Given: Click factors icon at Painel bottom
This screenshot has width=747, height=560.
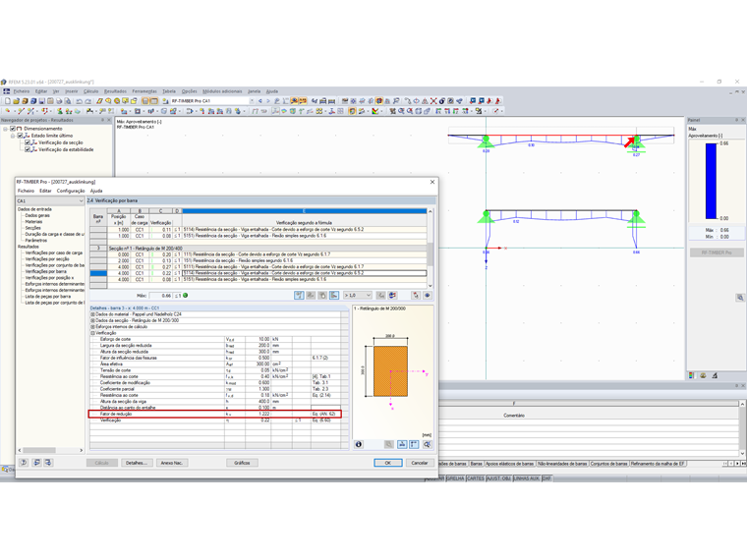Looking at the screenshot, I should click(x=703, y=375).
